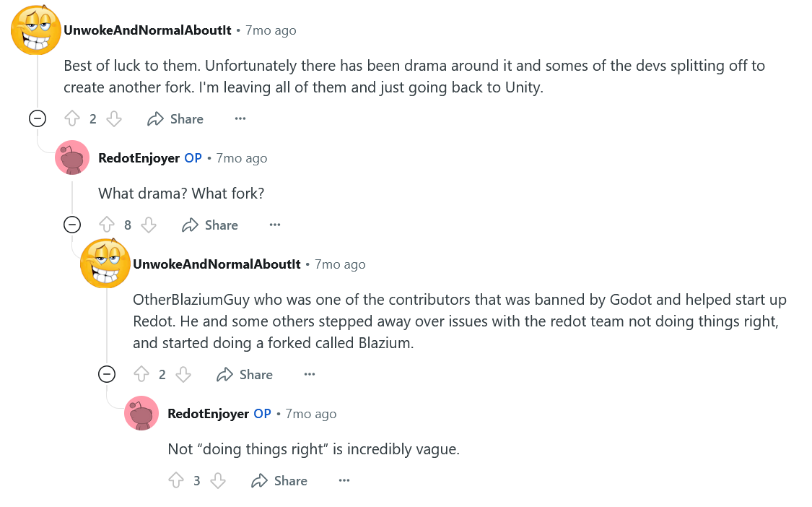Open more options on the bottom comment
Viewport: 812px width, 507px height.
coord(344,480)
